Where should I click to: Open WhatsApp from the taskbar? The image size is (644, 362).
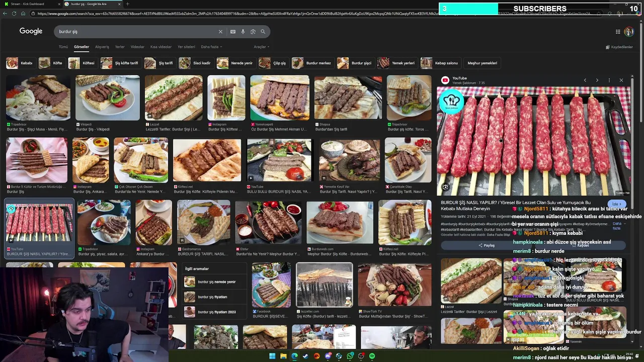click(x=350, y=356)
